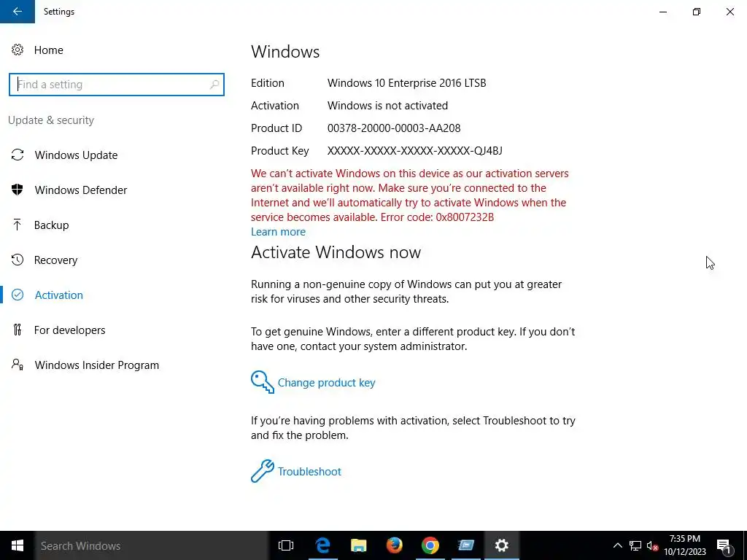Image resolution: width=747 pixels, height=560 pixels.
Task: Click the Windows is not activated status
Action: [x=387, y=106]
